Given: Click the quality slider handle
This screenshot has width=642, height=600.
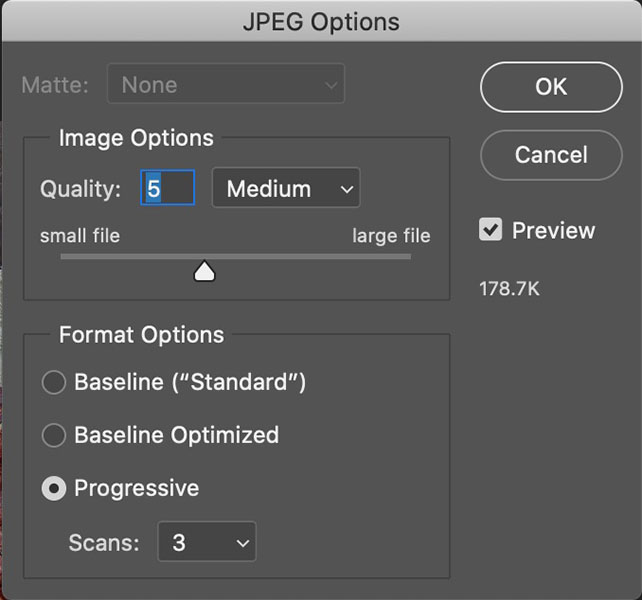Looking at the screenshot, I should pyautogui.click(x=204, y=271).
